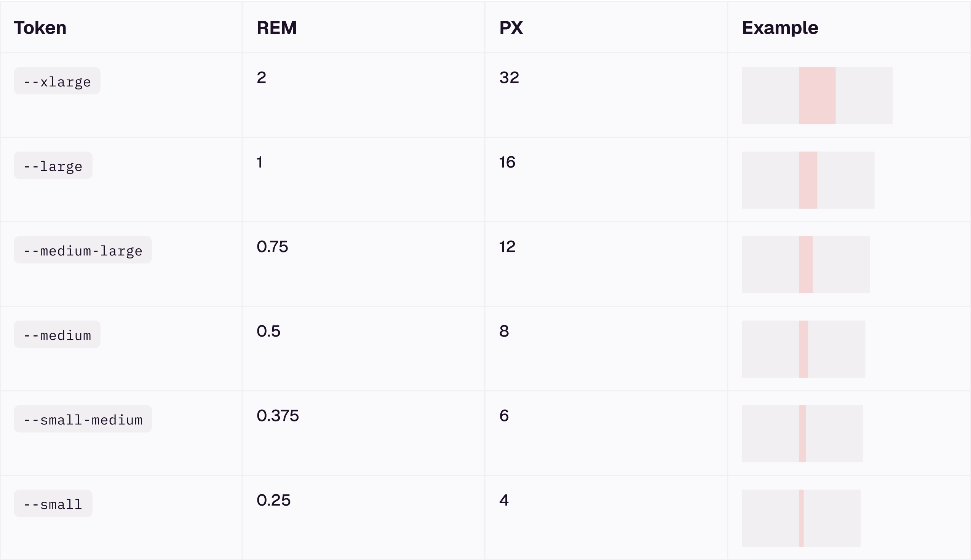Select the PX value 16
The width and height of the screenshot is (971, 560).
pos(507,162)
